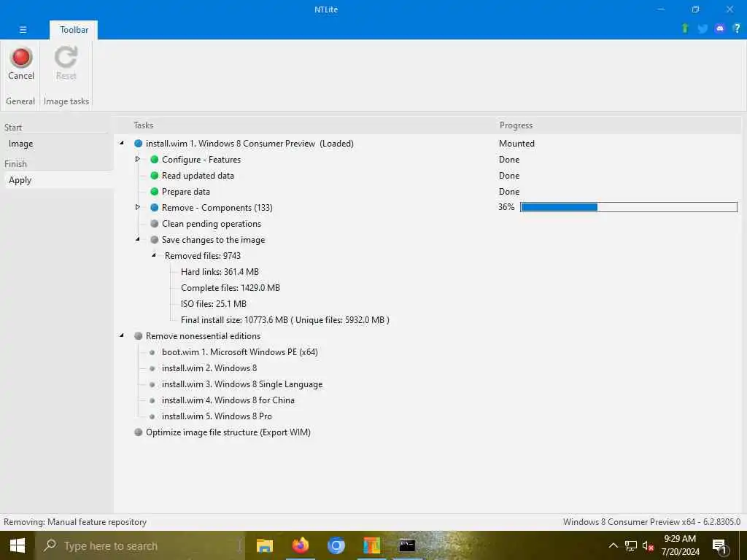
Task: Click green status dot for Configure - Features
Action: tap(155, 160)
